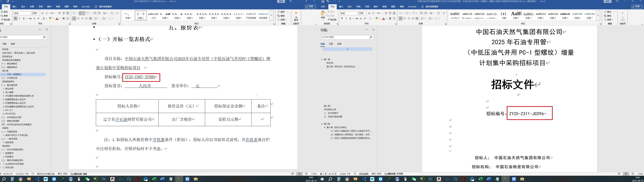
Task: Toggle subscript in left Word window
Action: 35,18
